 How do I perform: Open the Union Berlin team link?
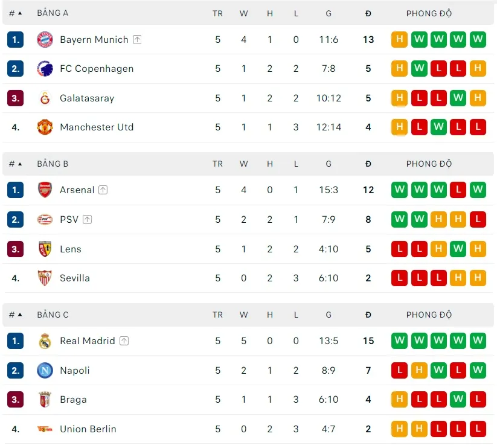pyautogui.click(x=88, y=429)
